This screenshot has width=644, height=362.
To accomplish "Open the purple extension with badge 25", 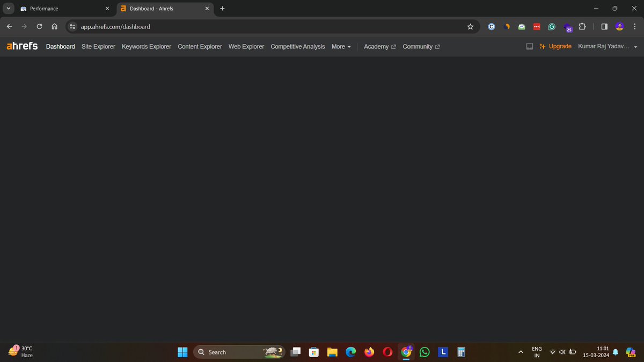I will [568, 27].
